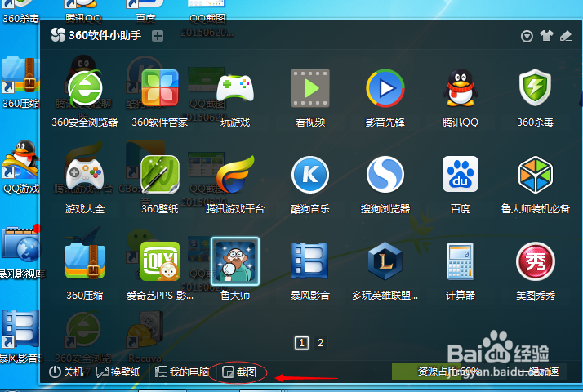Screen dimensions: 583x392
Task: Open the 玩游戏 gamepad icon
Action: [235, 88]
